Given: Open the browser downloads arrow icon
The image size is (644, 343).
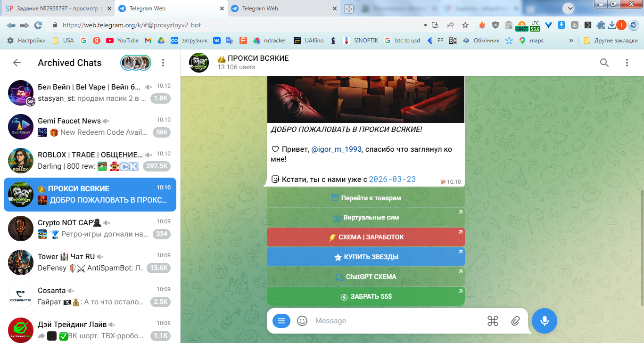Looking at the screenshot, I should click(x=611, y=25).
